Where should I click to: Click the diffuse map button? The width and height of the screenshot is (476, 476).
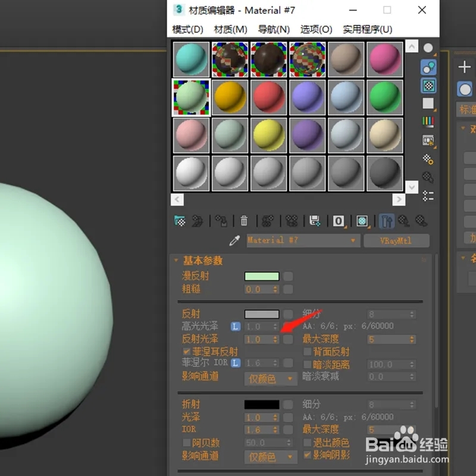pyautogui.click(x=288, y=276)
